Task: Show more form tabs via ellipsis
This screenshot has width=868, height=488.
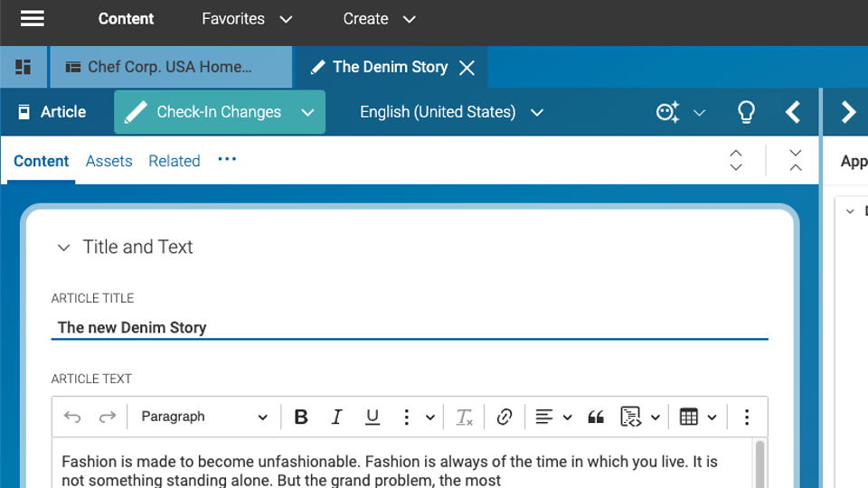Action: (x=227, y=159)
